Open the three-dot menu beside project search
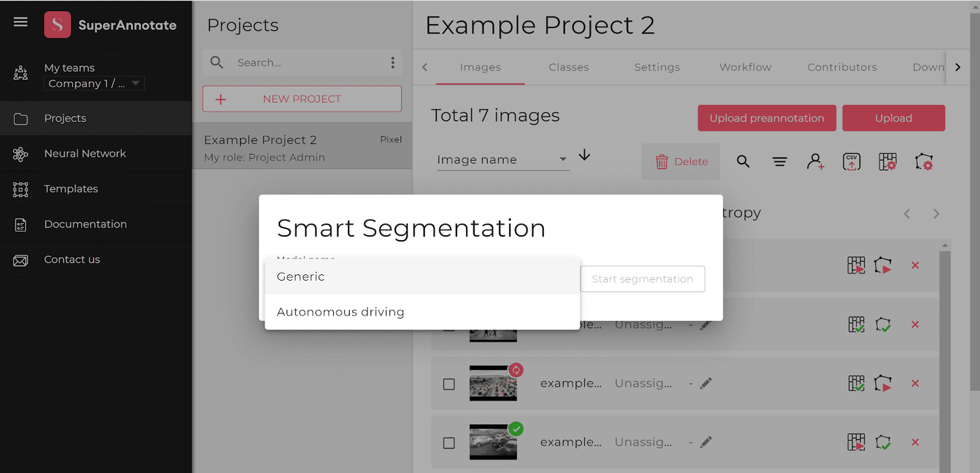The width and height of the screenshot is (980, 473). pyautogui.click(x=393, y=62)
